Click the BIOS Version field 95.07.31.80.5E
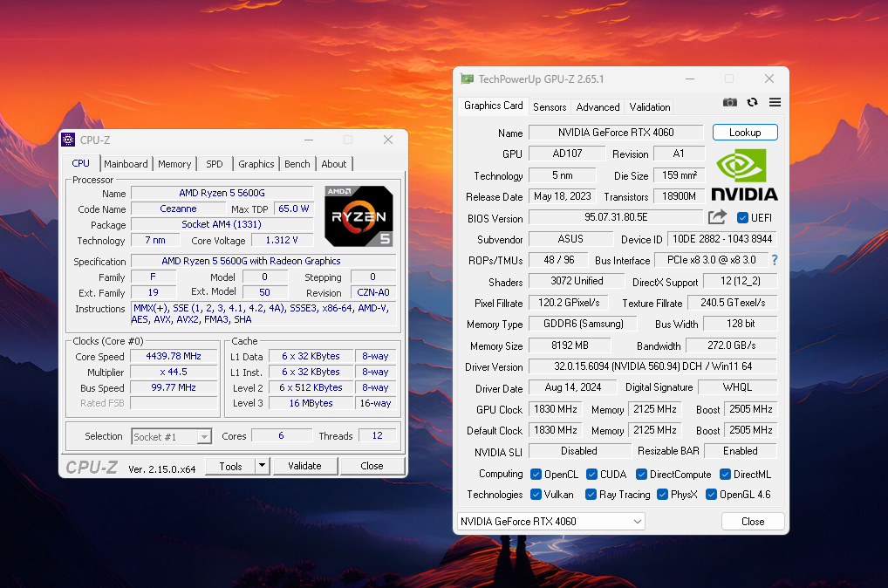Screen dimensions: 888x588 pos(616,217)
